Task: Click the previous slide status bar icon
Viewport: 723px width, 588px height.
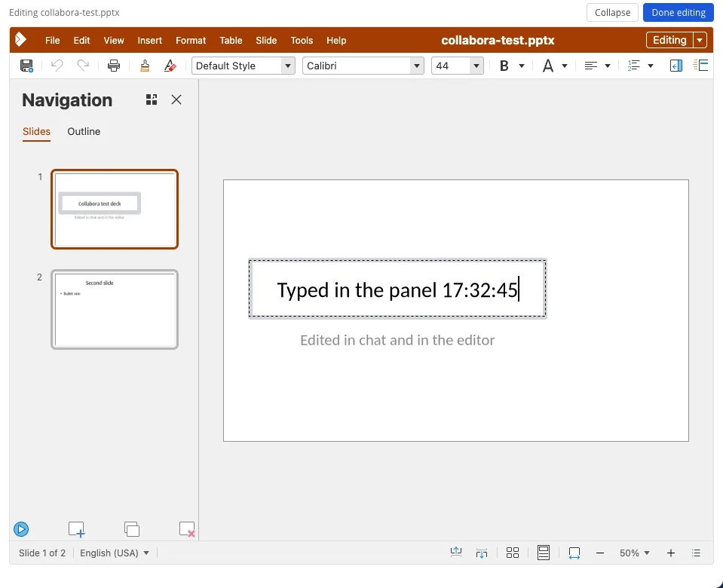Action: (x=456, y=553)
